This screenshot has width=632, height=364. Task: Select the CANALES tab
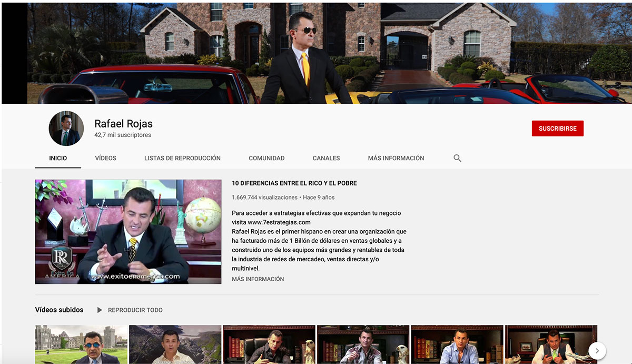(x=326, y=158)
